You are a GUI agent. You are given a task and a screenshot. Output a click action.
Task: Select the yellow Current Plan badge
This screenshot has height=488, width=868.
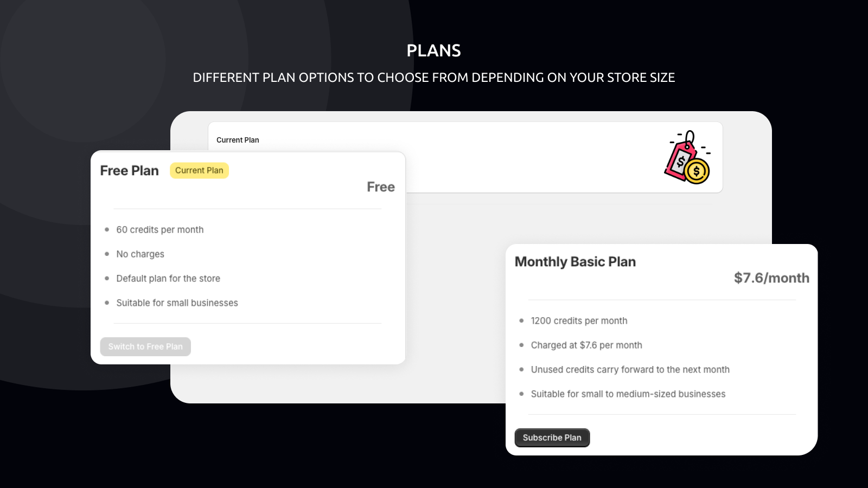coord(199,170)
